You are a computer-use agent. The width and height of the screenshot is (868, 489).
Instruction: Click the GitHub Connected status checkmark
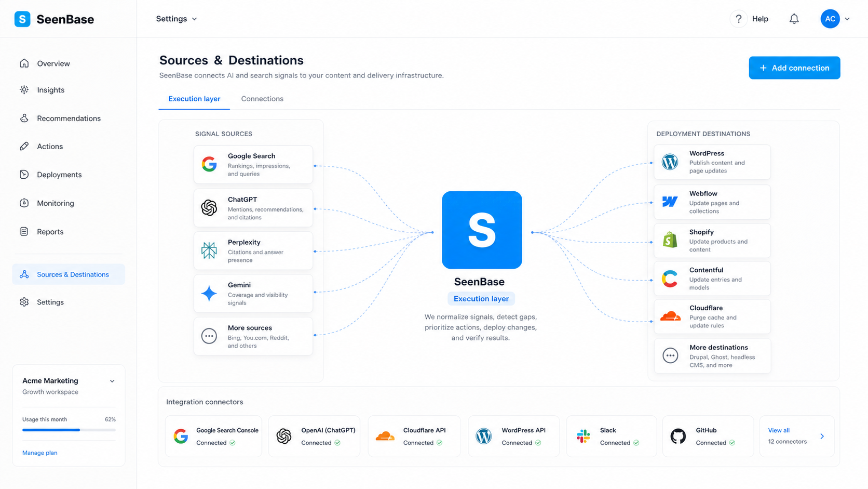click(x=732, y=443)
